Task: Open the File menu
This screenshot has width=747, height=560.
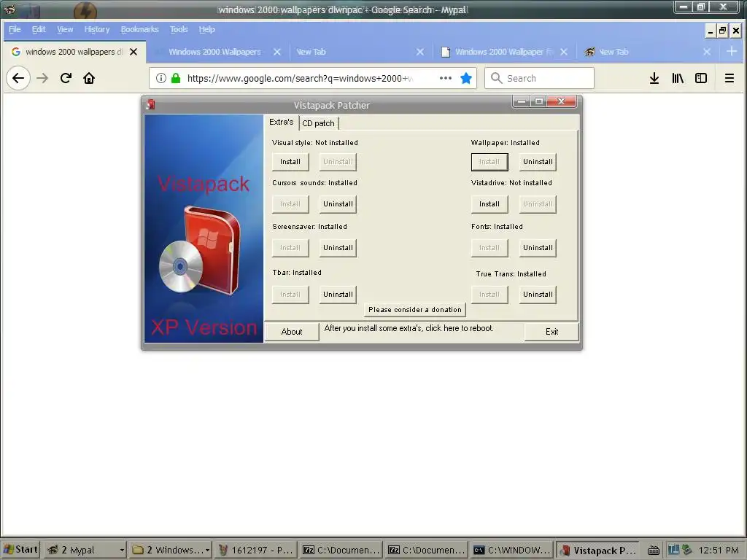Action: (15, 29)
